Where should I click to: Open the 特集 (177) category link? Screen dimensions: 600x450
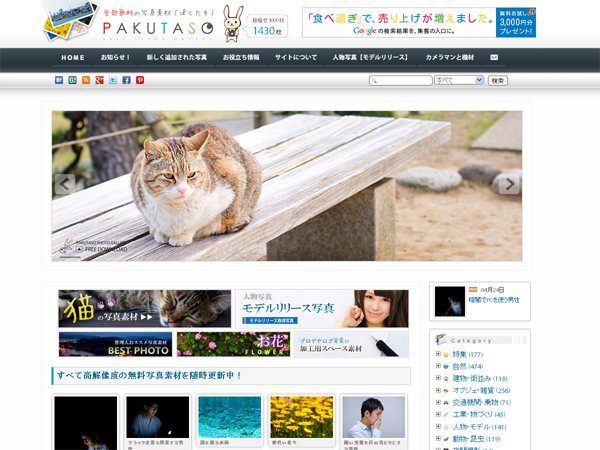[468, 354]
